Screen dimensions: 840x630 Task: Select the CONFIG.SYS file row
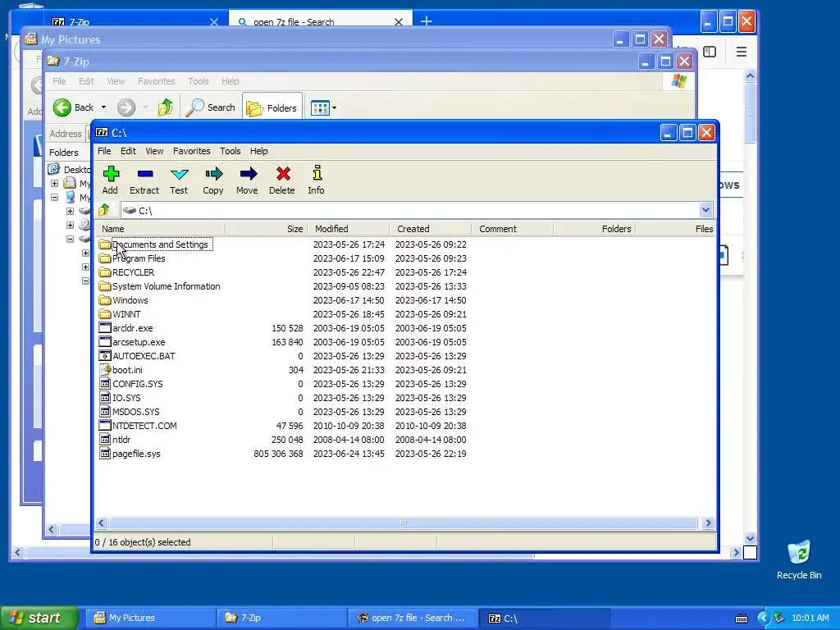405,384
